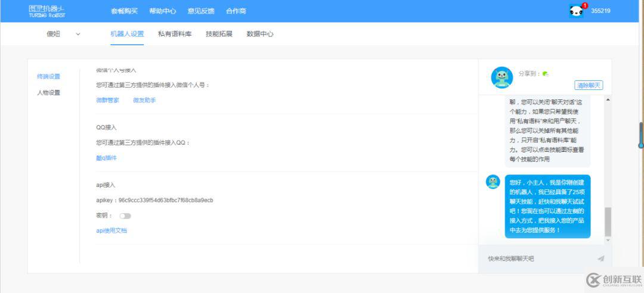Image resolution: width=644 pixels, height=293 pixels.
Task: Switch to the 私有语料库 tab
Action: pos(175,34)
